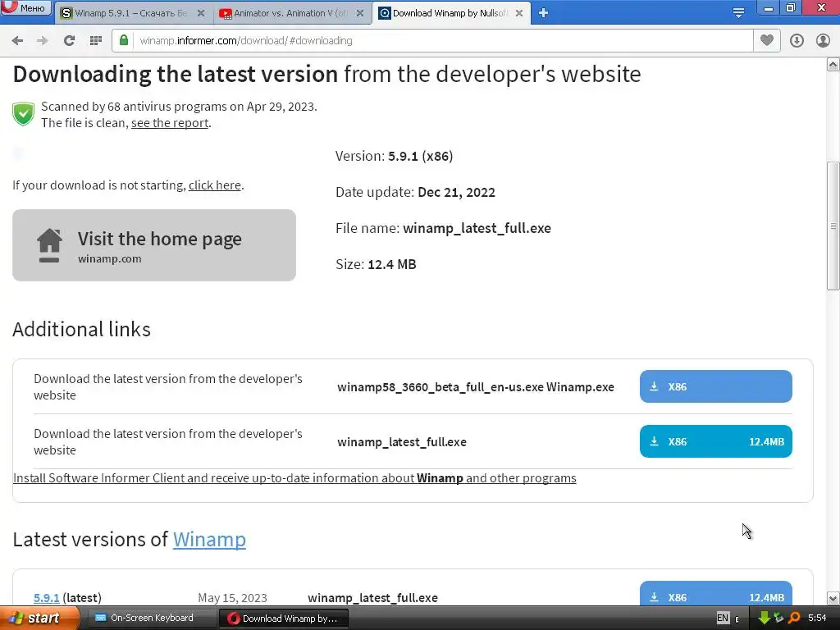
Task: Click the EN language indicator in taskbar
Action: [x=723, y=619]
